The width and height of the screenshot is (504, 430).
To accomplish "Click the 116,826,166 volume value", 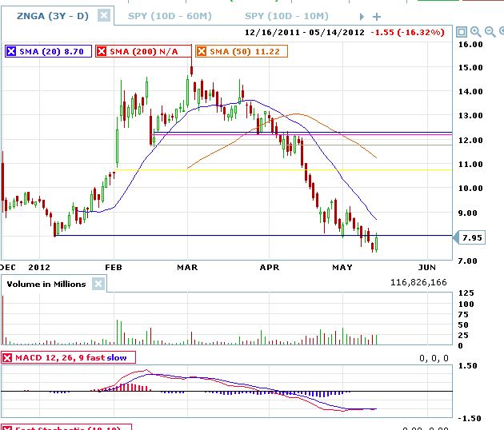I will click(418, 282).
